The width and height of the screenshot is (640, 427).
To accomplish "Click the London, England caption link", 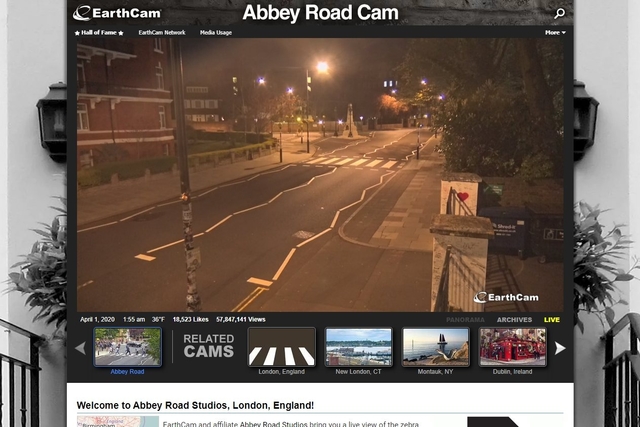I will coord(282,371).
